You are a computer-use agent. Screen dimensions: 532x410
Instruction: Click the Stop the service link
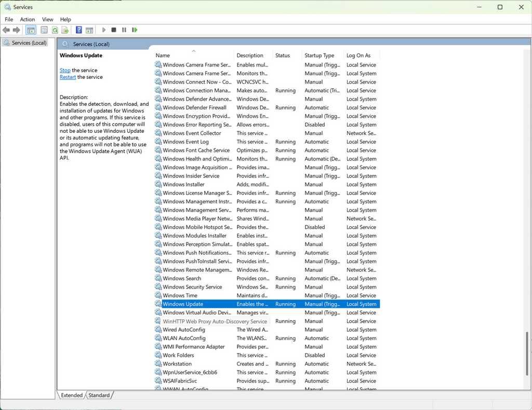[x=65, y=70]
